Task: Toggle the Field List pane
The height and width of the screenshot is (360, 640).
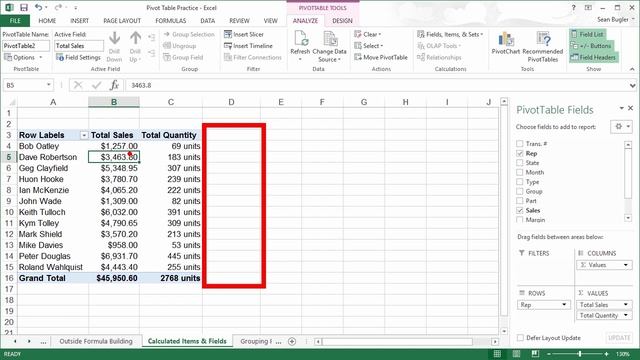Action: click(587, 34)
